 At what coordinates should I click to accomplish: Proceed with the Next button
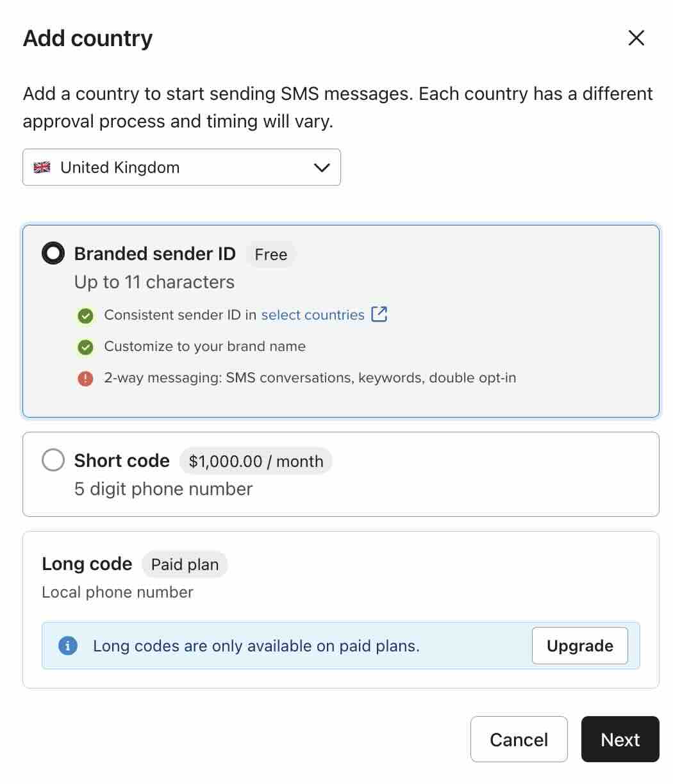tap(620, 739)
